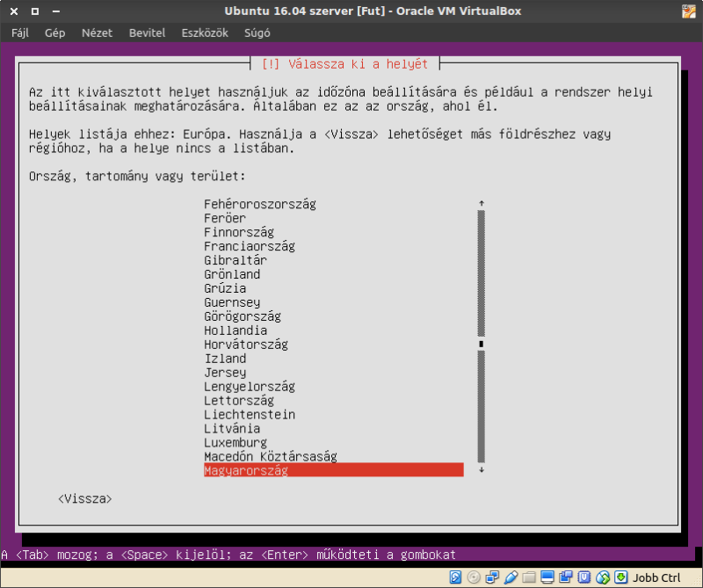This screenshot has width=703, height=588.
Task: Open the Súgó menu
Action: [x=257, y=33]
